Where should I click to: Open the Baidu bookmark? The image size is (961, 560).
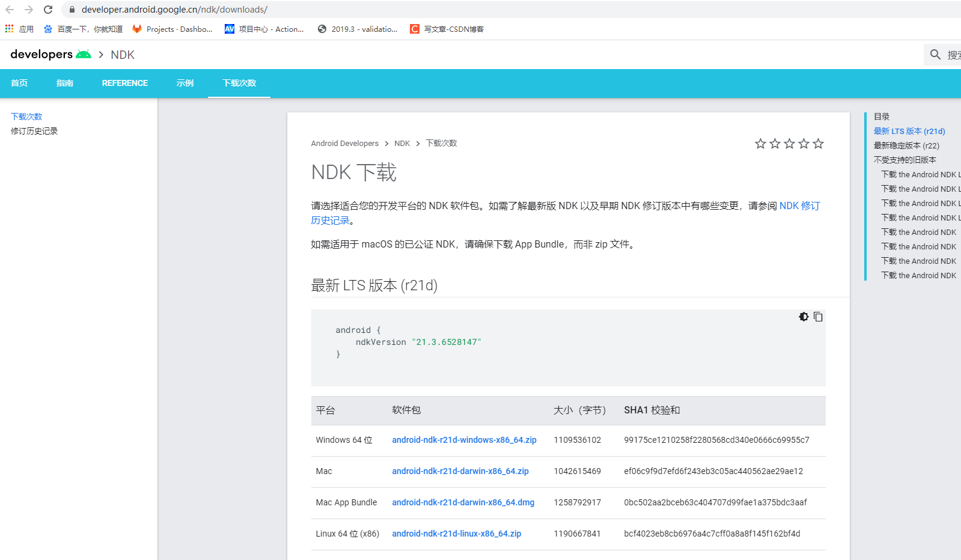(83, 29)
